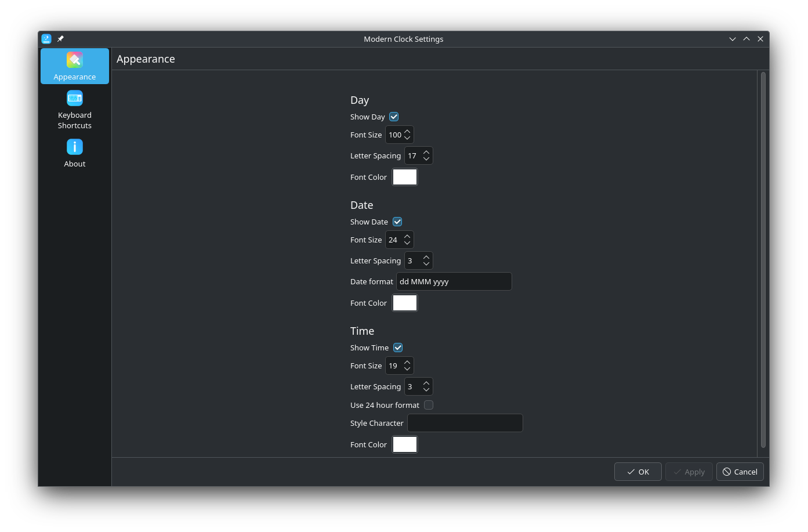Increase the Time Letter Spacing using up arrow
Viewport: 808px width, 532px height.
pyautogui.click(x=426, y=383)
